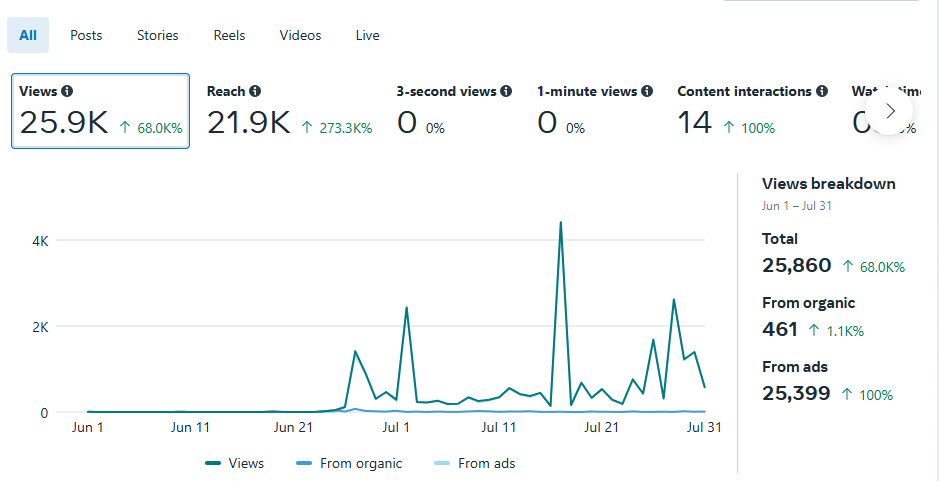
Task: Click the 1-minute views info icon
Action: [647, 91]
